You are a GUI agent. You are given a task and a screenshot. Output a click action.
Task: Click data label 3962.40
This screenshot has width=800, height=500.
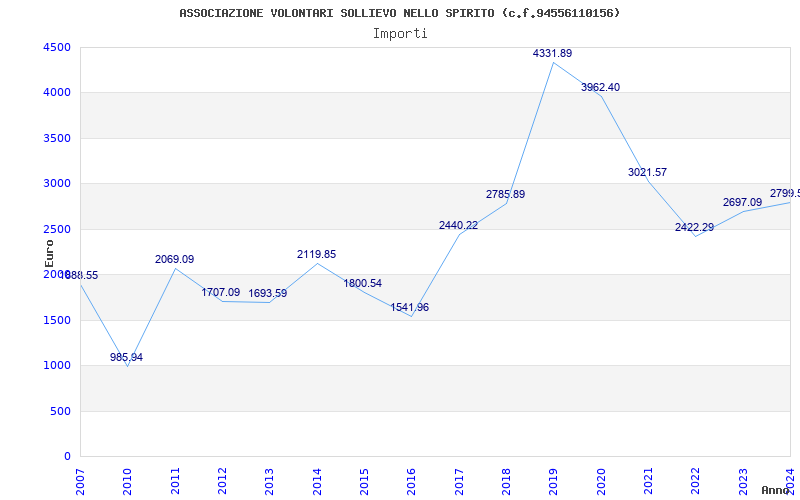point(601,87)
